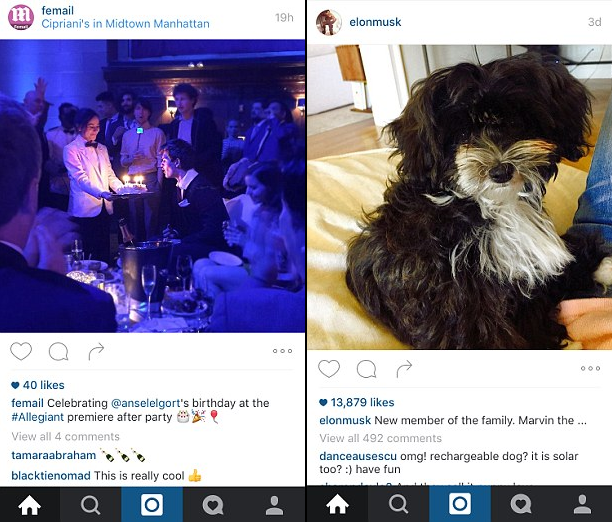Viewport: 612px width, 522px height.
Task: Open the elonmusk profile avatar
Action: coord(329,22)
